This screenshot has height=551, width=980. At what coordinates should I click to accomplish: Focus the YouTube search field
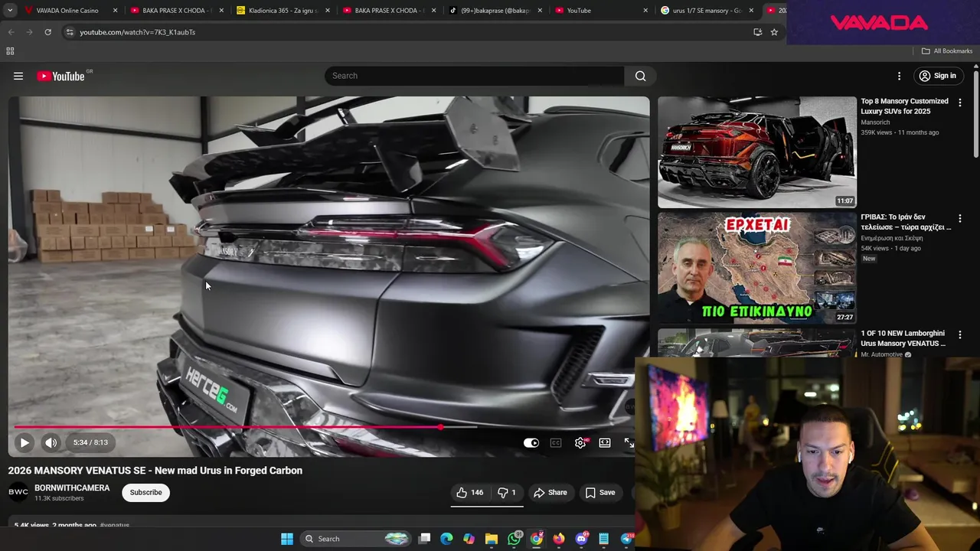click(475, 76)
